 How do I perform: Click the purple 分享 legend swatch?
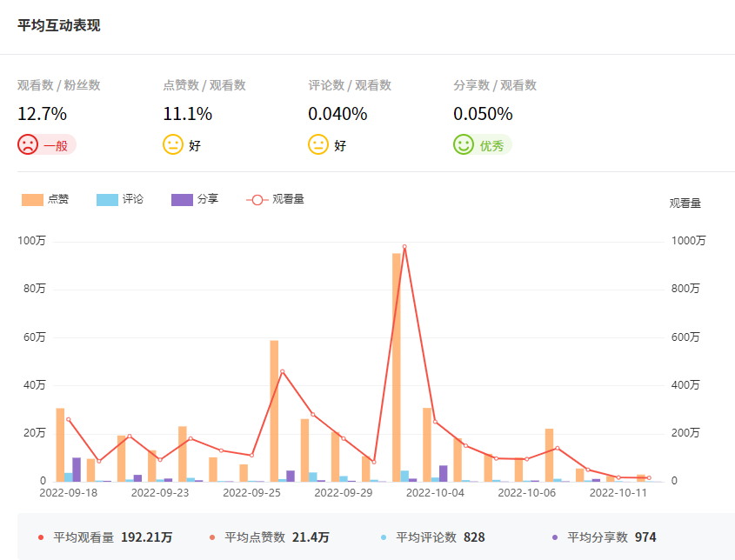[x=183, y=199]
